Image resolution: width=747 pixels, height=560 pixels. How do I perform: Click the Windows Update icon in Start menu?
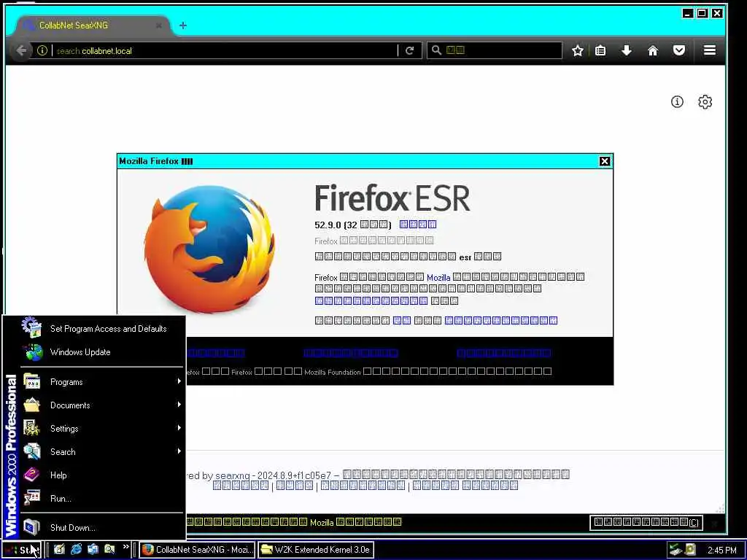click(x=33, y=352)
